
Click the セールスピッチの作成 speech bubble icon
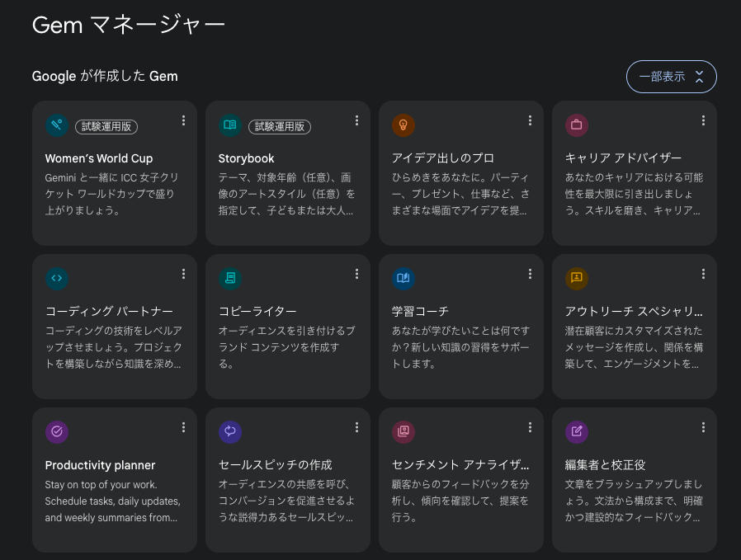[x=230, y=432]
